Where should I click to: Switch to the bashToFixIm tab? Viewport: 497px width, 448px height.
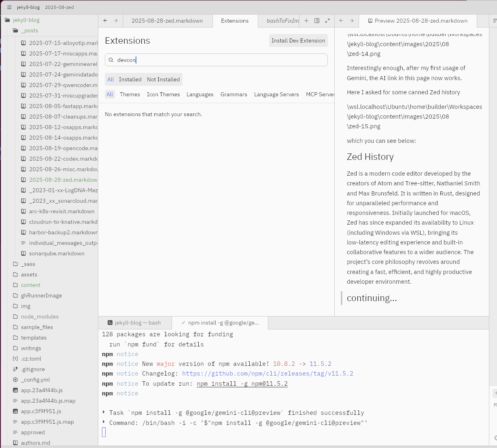click(x=282, y=21)
